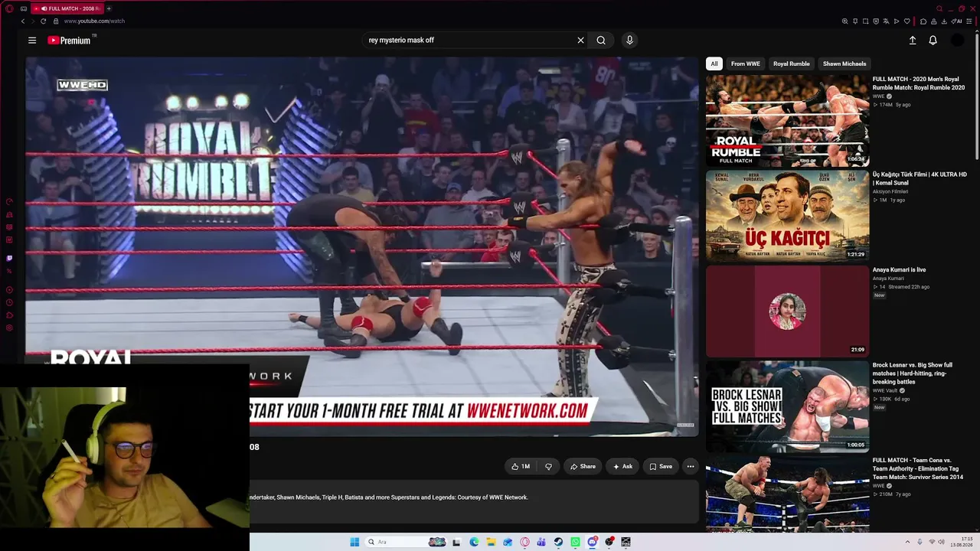
Task: Open Opera main menu logo
Action: point(9,8)
